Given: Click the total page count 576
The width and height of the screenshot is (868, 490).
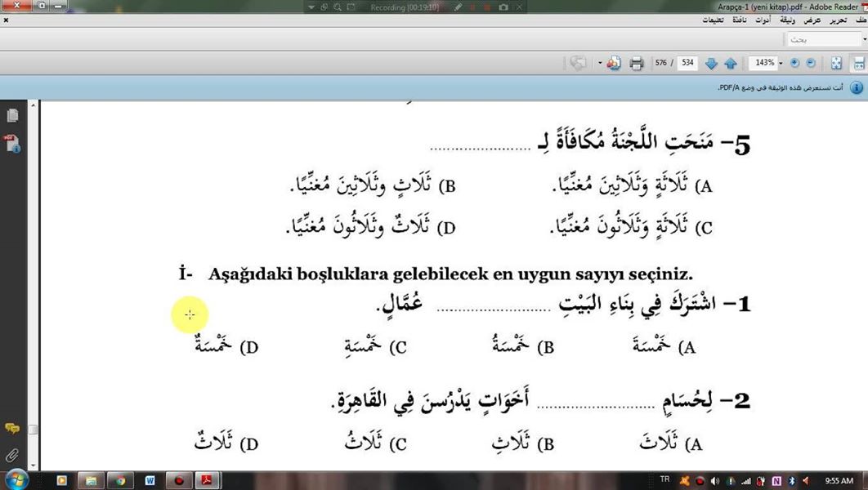Looking at the screenshot, I should click(x=661, y=63).
